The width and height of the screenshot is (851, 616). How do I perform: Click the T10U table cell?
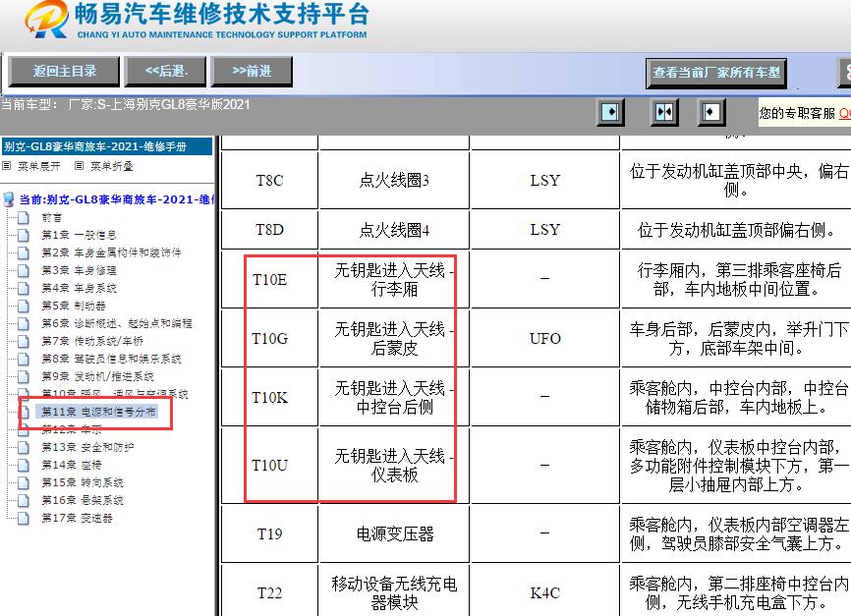pos(269,466)
